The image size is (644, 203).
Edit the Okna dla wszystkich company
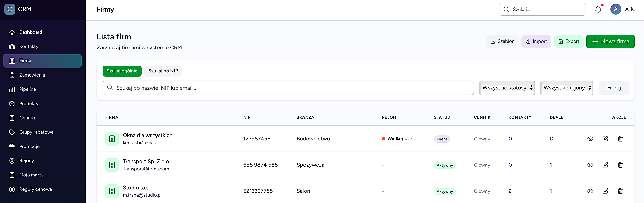pyautogui.click(x=605, y=139)
